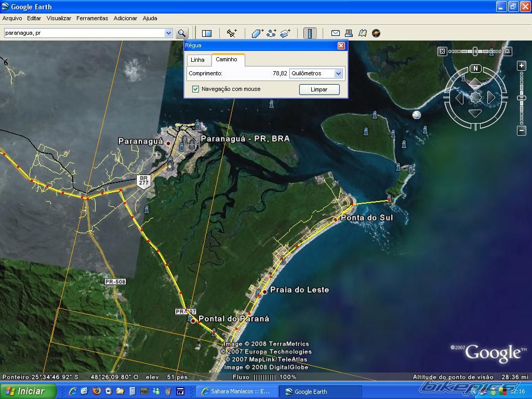Click the search field with paranagua, pr
Image resolution: width=532 pixels, height=399 pixels.
click(84, 33)
